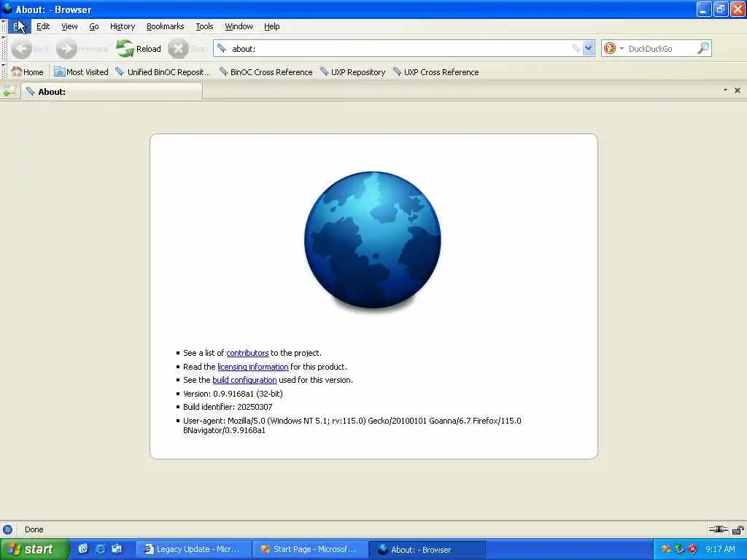Image resolution: width=747 pixels, height=560 pixels.
Task: Click About: - Browser taskbar button
Action: [426, 550]
